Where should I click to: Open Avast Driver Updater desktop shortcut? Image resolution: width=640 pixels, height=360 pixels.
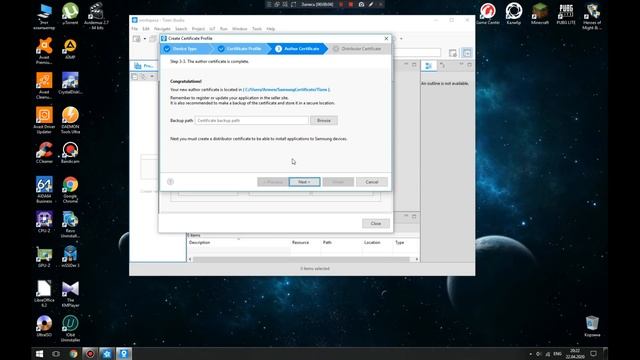[x=44, y=120]
